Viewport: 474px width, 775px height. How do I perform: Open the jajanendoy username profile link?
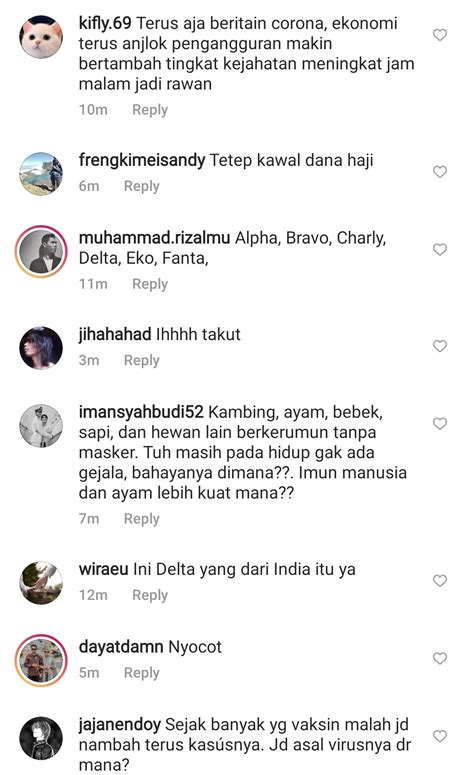[x=120, y=725]
